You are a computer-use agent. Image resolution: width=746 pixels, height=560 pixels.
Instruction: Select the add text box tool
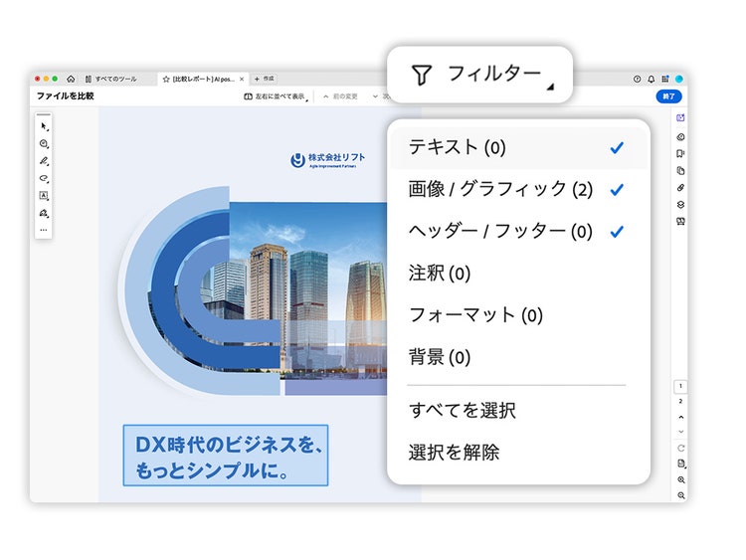(44, 196)
